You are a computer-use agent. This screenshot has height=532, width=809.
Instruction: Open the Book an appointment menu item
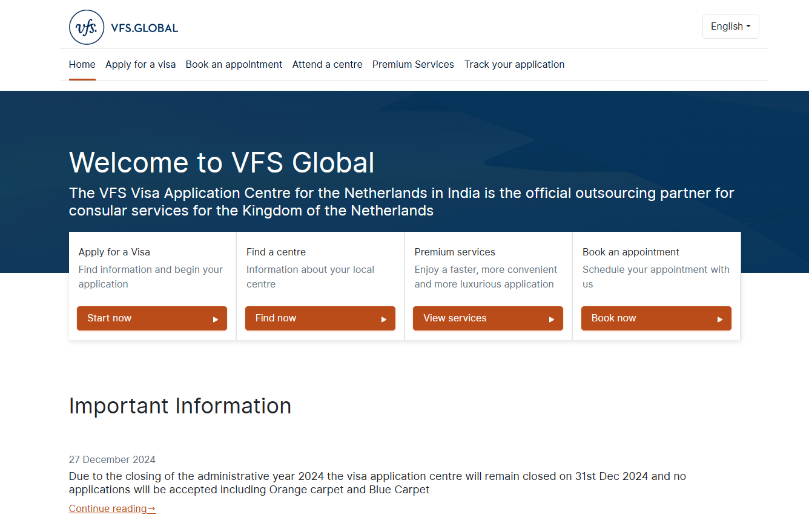click(234, 64)
